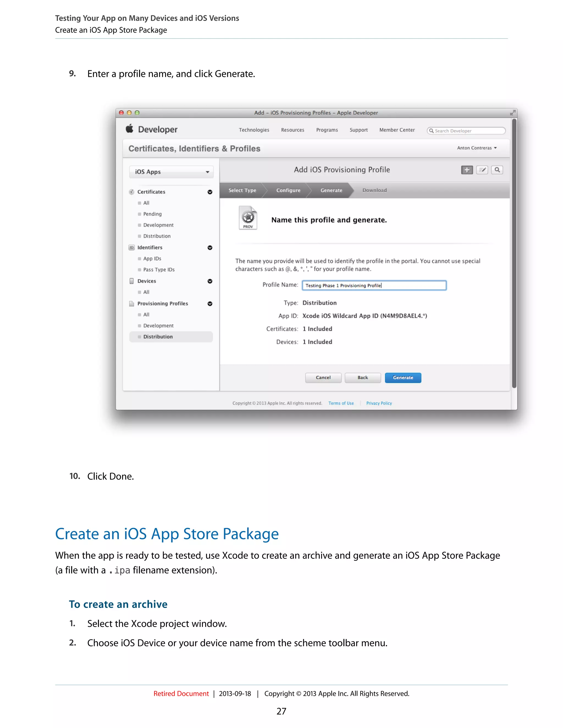Click the Identifiers section header
This screenshot has width=563, height=728.
pyautogui.click(x=150, y=247)
